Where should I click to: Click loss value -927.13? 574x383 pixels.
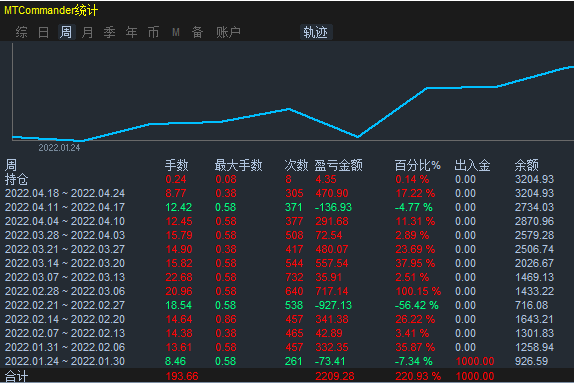pyautogui.click(x=333, y=305)
